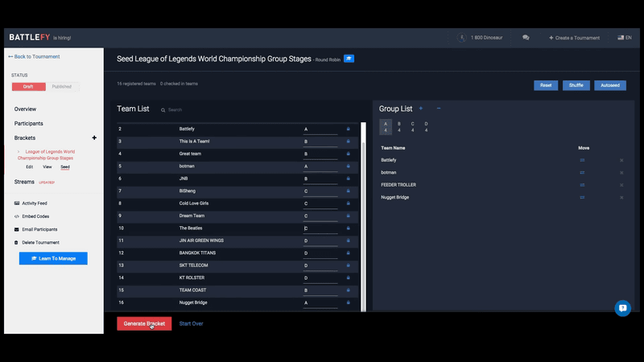This screenshot has width=644, height=362.
Task: Lock KT ROLSTER seed
Action: (x=349, y=278)
